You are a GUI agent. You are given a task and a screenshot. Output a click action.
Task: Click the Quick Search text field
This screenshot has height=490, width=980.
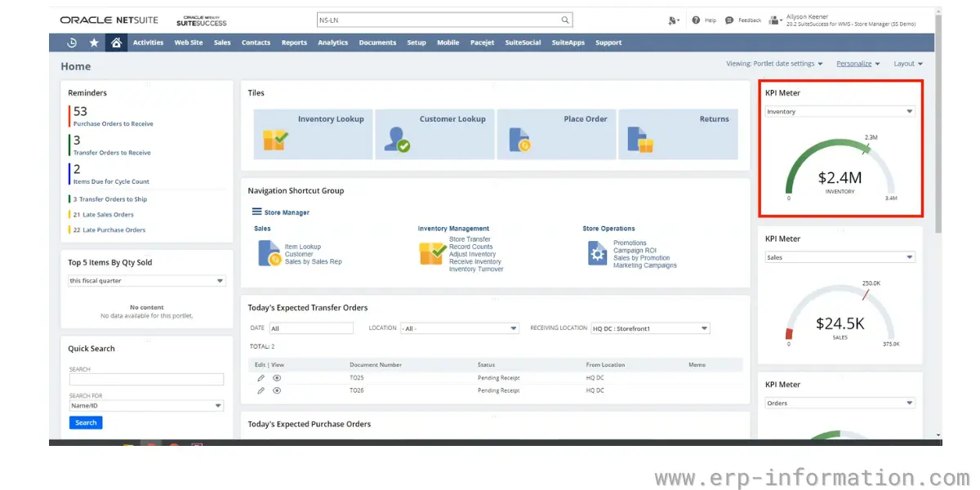pos(146,380)
